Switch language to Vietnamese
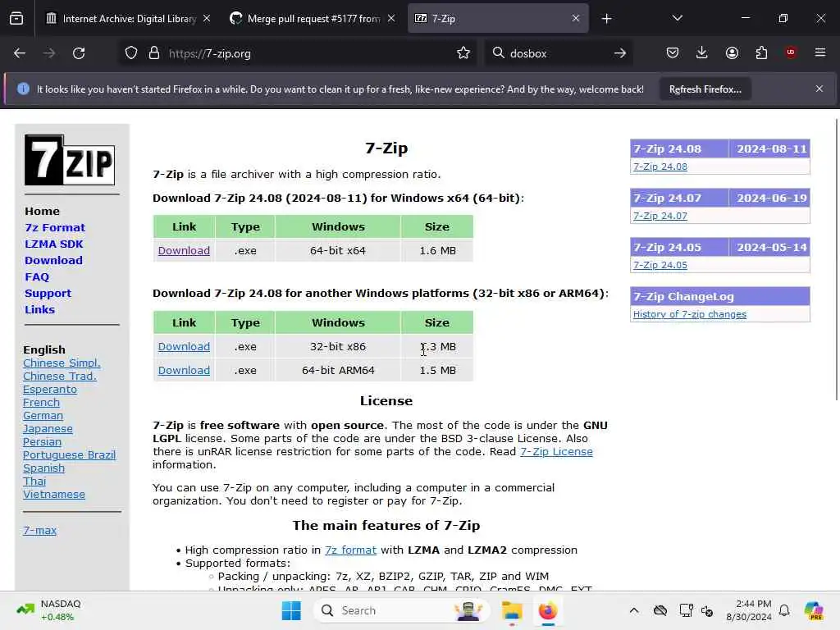The width and height of the screenshot is (840, 630). (x=53, y=495)
